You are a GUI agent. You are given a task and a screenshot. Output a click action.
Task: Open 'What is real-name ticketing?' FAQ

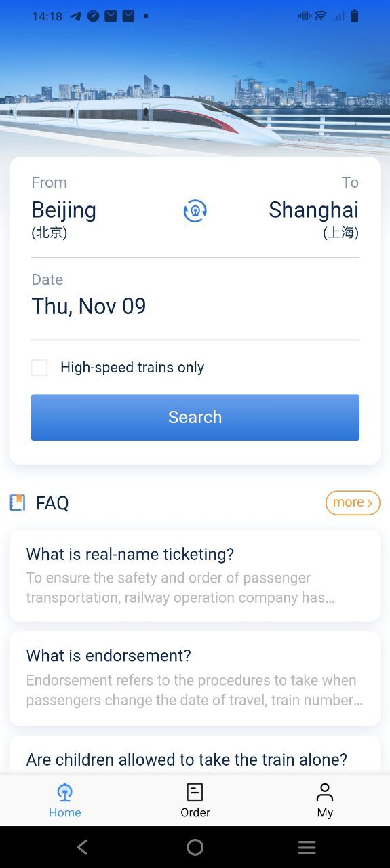pyautogui.click(x=195, y=576)
